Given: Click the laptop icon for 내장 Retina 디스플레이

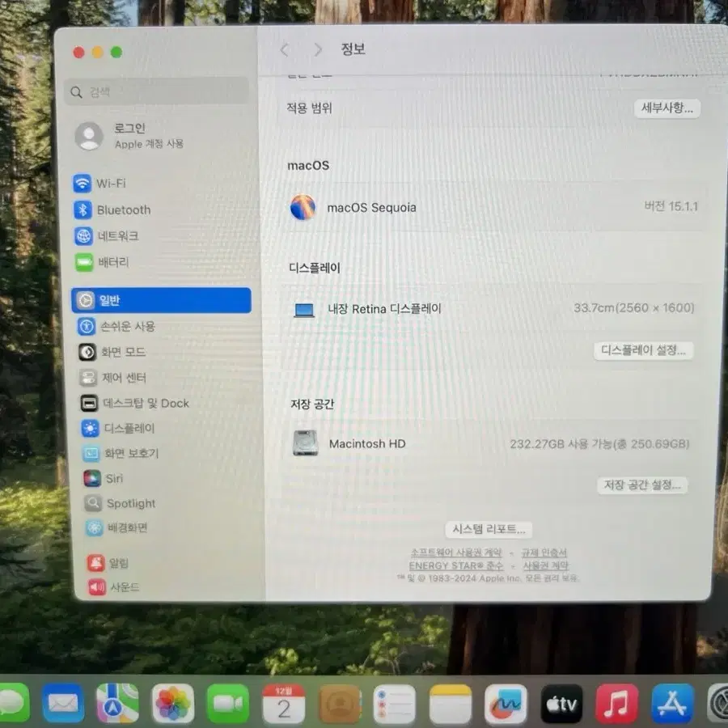Looking at the screenshot, I should [305, 310].
